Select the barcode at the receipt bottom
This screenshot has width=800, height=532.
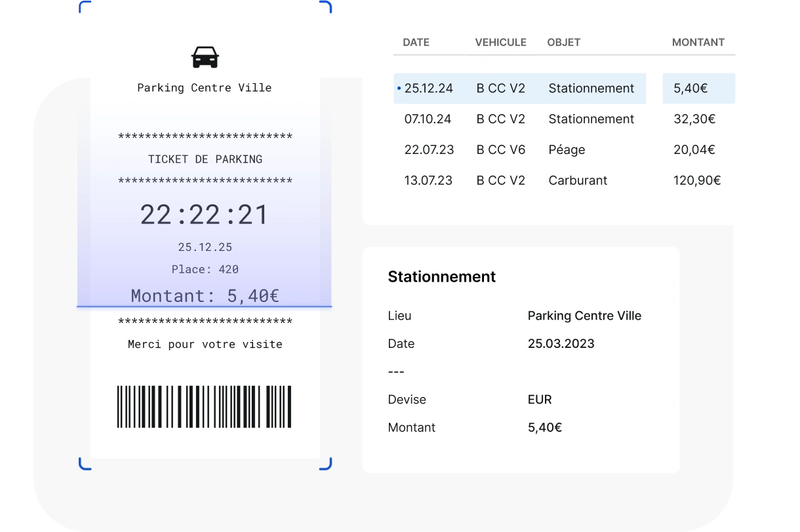point(204,406)
